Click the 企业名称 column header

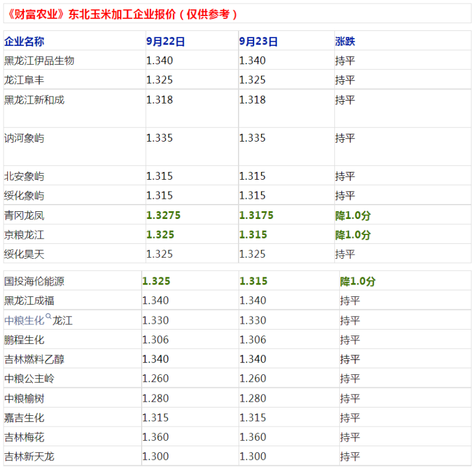click(x=24, y=41)
